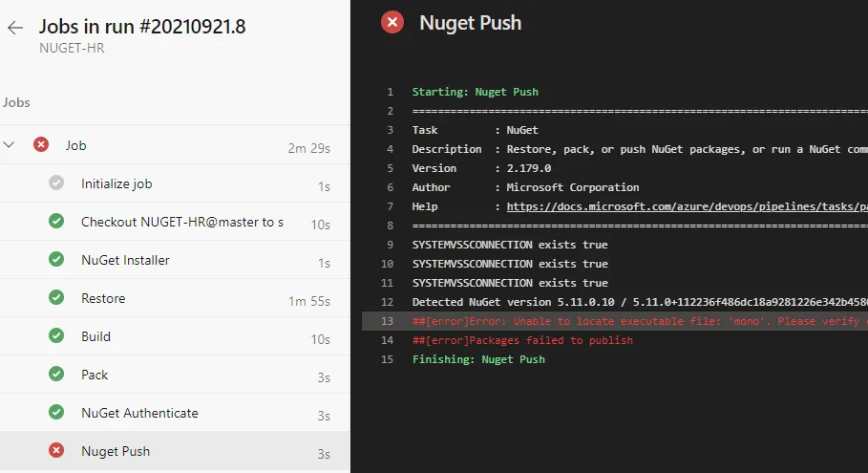Click the gray status icon for Initialize job

[x=56, y=183]
